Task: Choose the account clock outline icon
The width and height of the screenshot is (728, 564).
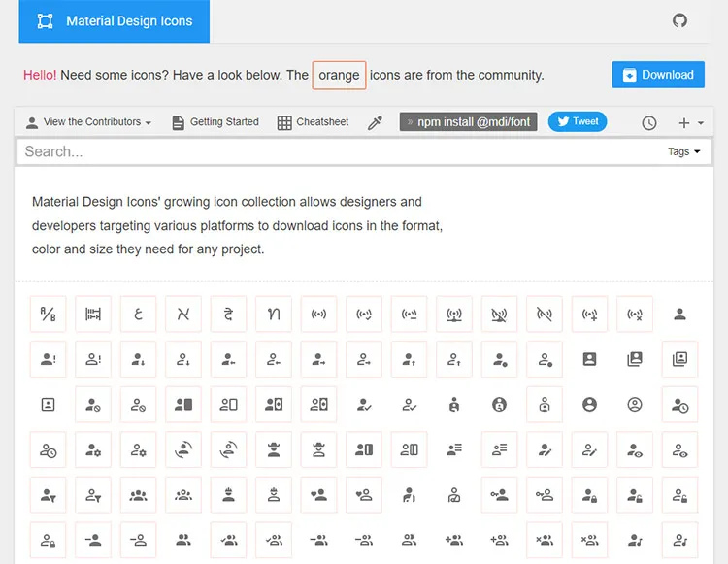Action: (x=48, y=449)
